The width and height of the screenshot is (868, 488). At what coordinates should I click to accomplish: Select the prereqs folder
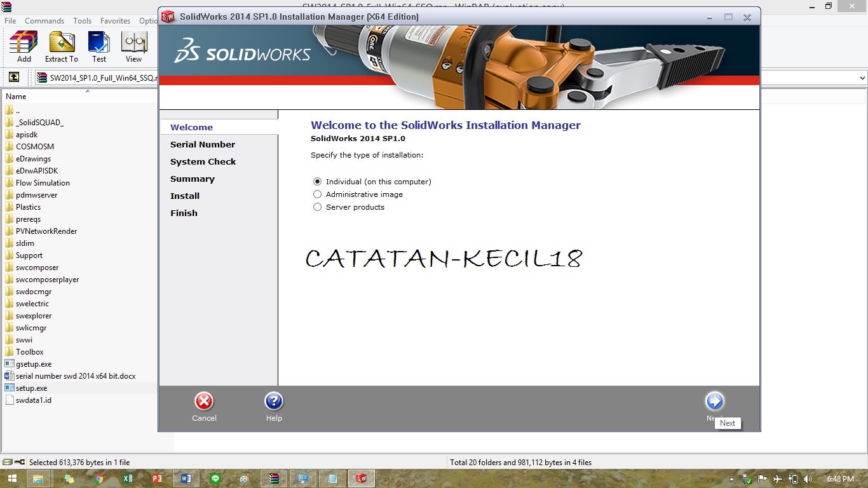point(28,219)
